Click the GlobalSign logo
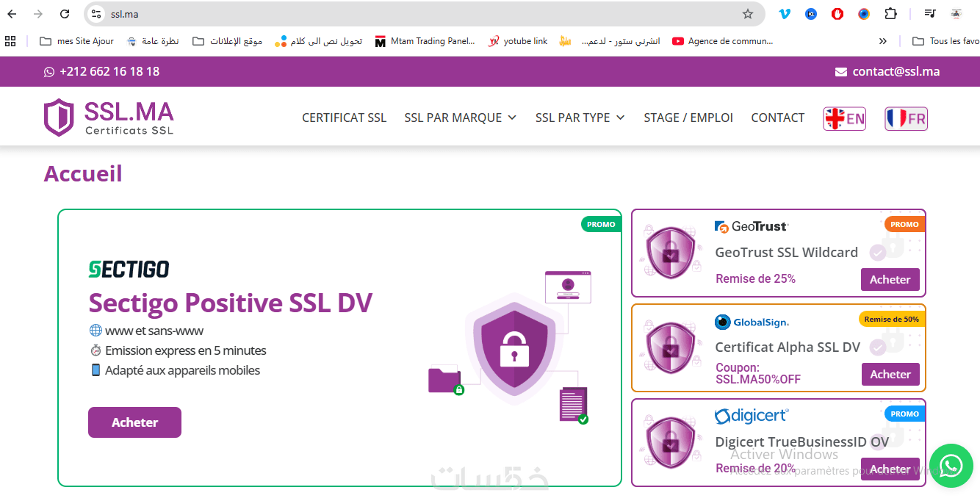Screen dimensions: 980x501 (752, 322)
